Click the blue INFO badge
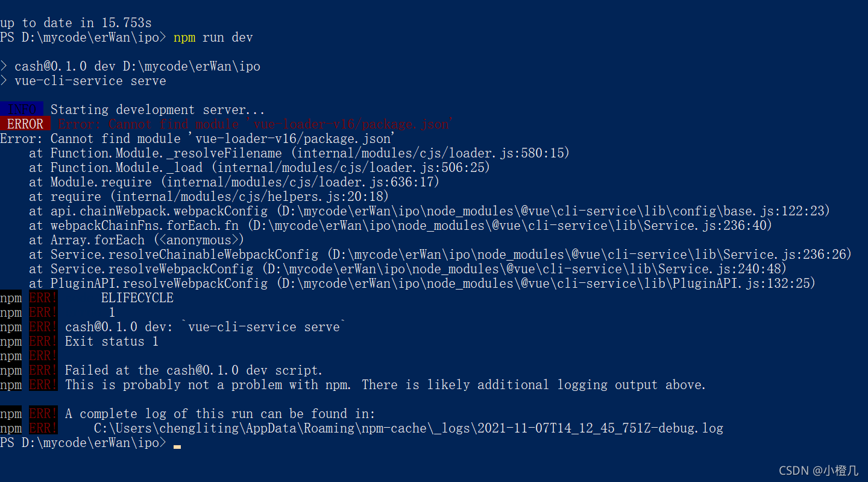 coord(22,109)
